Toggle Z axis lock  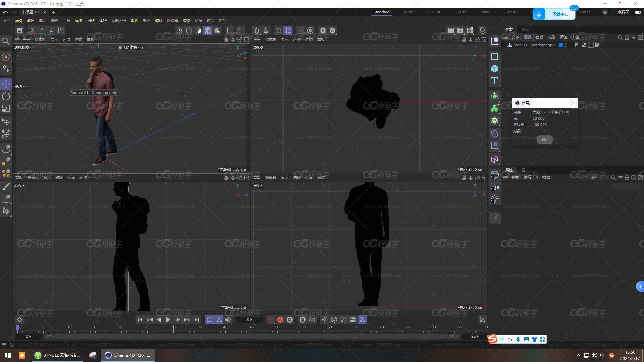[x=51, y=31]
